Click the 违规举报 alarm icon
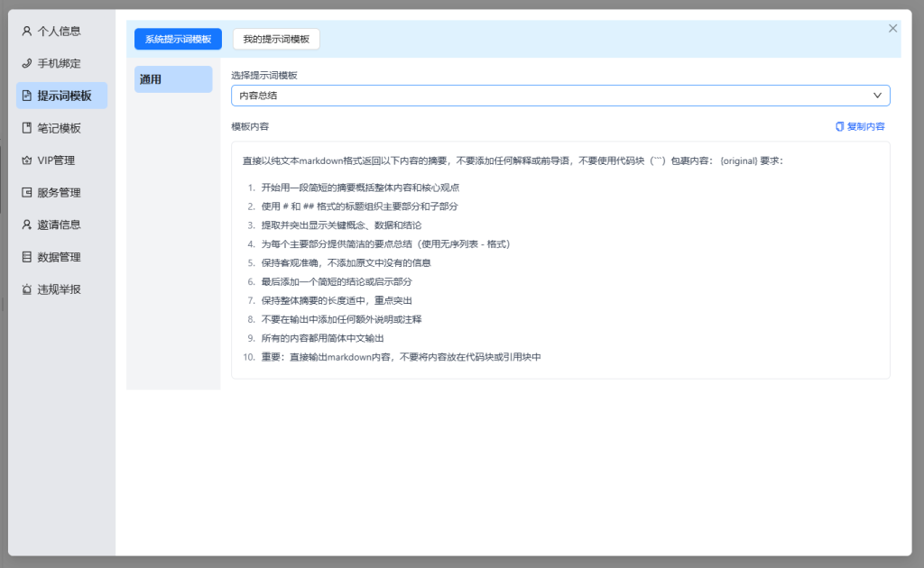This screenshot has width=924, height=568. point(26,289)
